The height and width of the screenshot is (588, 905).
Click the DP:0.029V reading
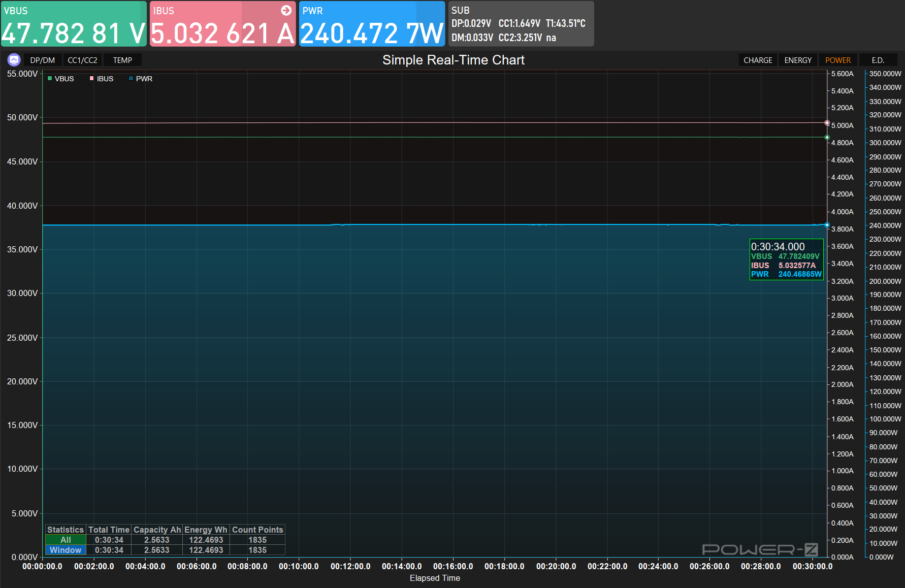point(471,23)
